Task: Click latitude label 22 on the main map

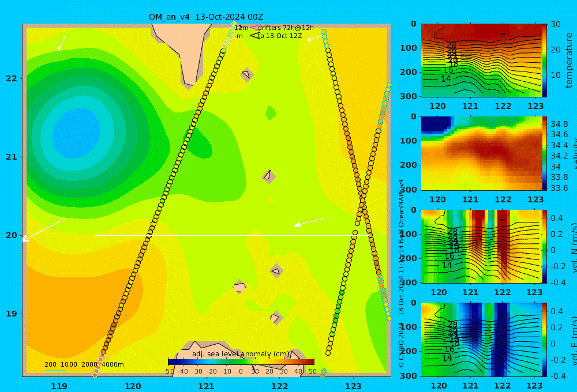Action: (12, 78)
